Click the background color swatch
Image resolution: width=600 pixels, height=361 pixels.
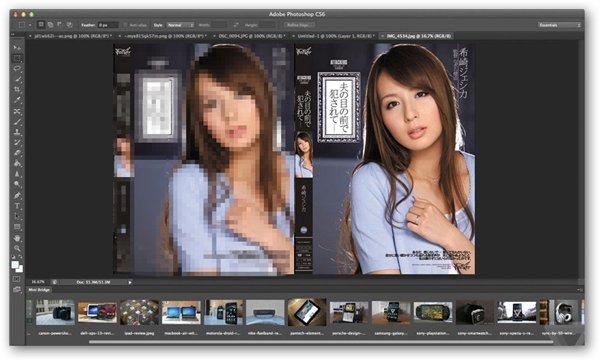coord(20,269)
